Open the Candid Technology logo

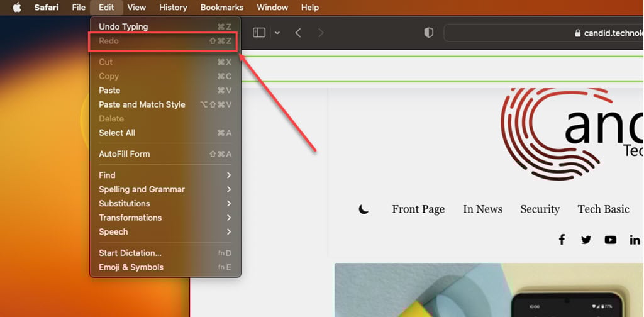[x=572, y=134]
